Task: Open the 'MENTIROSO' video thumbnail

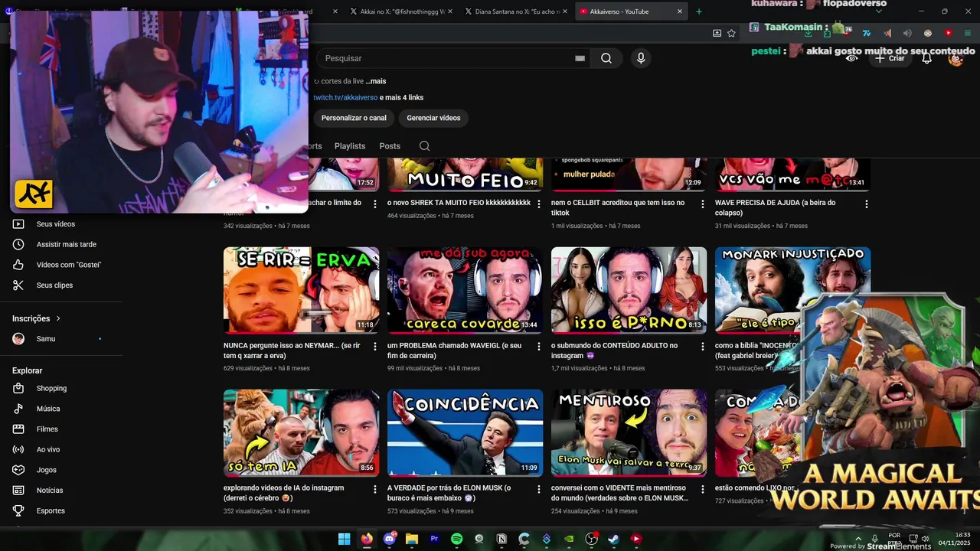Action: tap(629, 432)
